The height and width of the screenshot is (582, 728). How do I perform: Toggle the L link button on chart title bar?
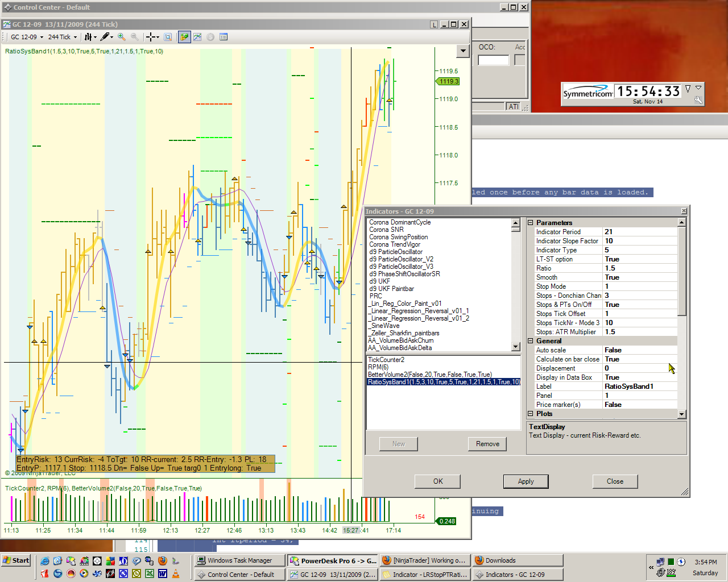435,24
